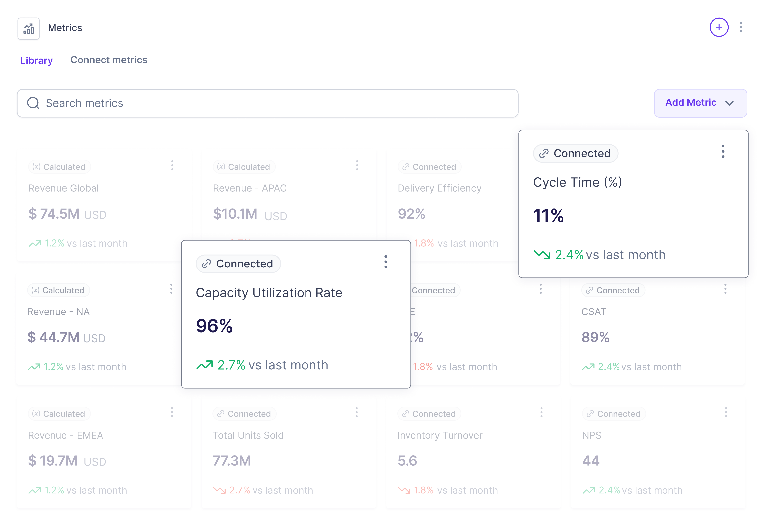The image size is (765, 532).
Task: Open CSAT card three-dot menu
Action: pyautogui.click(x=725, y=289)
